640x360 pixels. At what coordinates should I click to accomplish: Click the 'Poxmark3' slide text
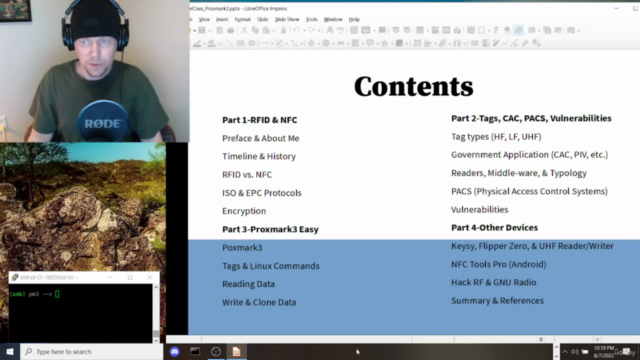pyautogui.click(x=242, y=247)
